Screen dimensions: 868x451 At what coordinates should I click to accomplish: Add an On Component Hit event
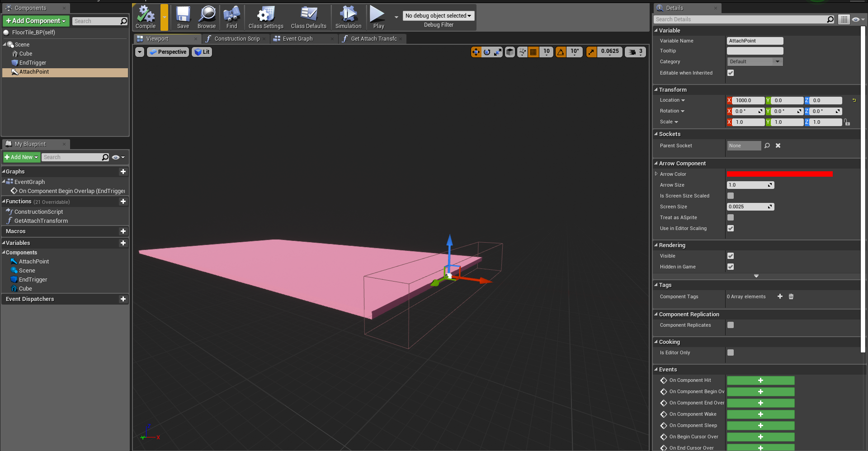click(x=760, y=381)
